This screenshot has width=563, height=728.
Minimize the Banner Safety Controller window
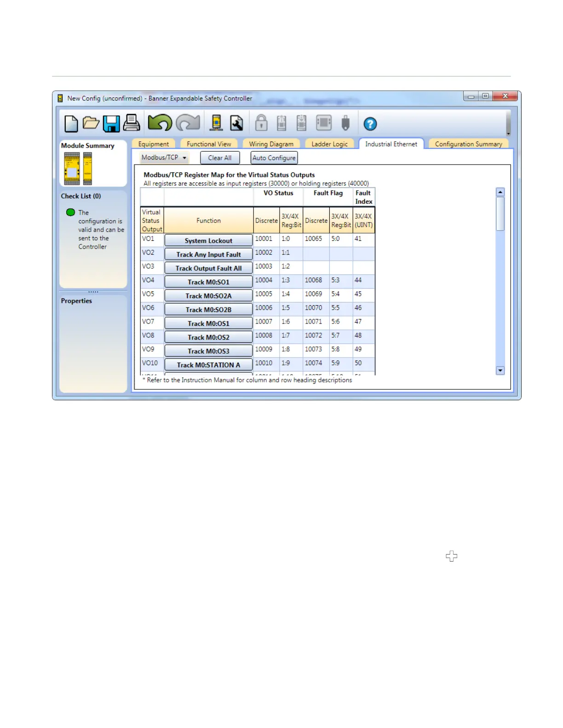coord(471,96)
